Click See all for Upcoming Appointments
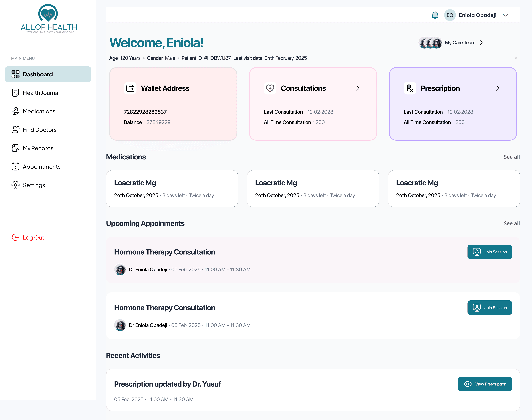Image resolution: width=532 pixels, height=420 pixels. (x=512, y=223)
